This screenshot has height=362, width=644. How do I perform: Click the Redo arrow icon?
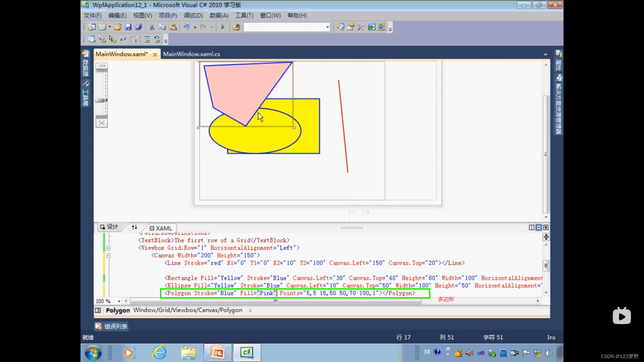(x=203, y=27)
